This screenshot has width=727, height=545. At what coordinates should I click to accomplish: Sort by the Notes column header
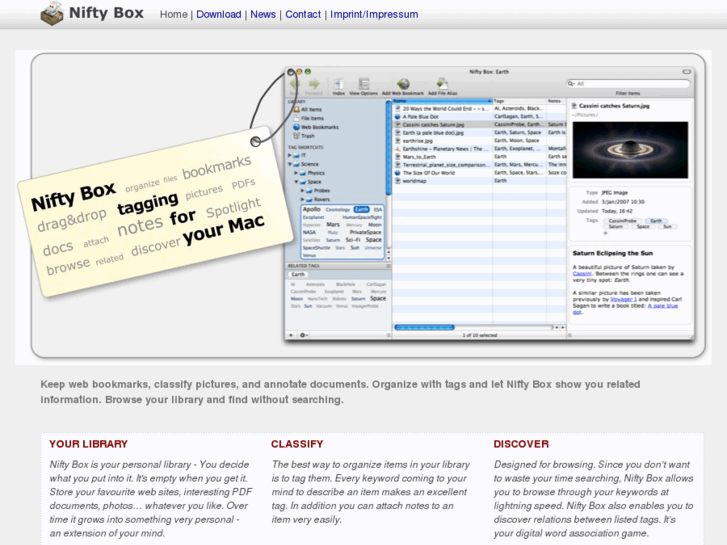pos(556,101)
